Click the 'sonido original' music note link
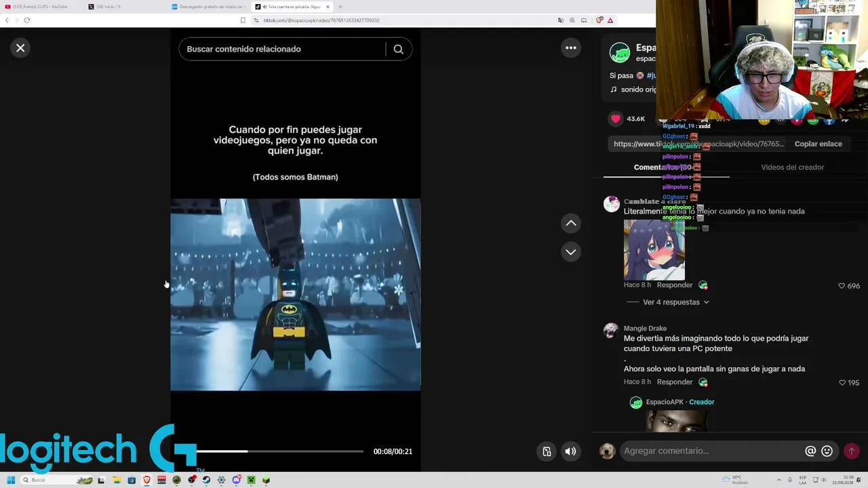 (633, 89)
